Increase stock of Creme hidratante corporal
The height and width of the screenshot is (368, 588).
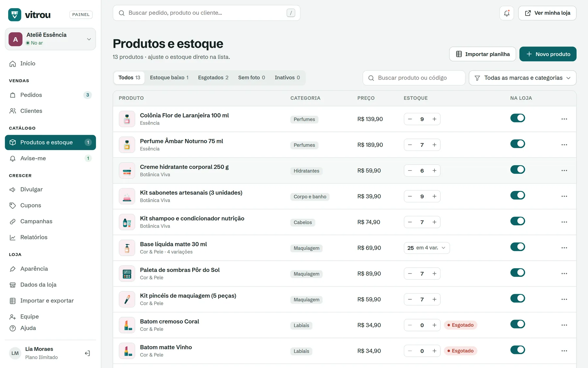[x=434, y=170]
